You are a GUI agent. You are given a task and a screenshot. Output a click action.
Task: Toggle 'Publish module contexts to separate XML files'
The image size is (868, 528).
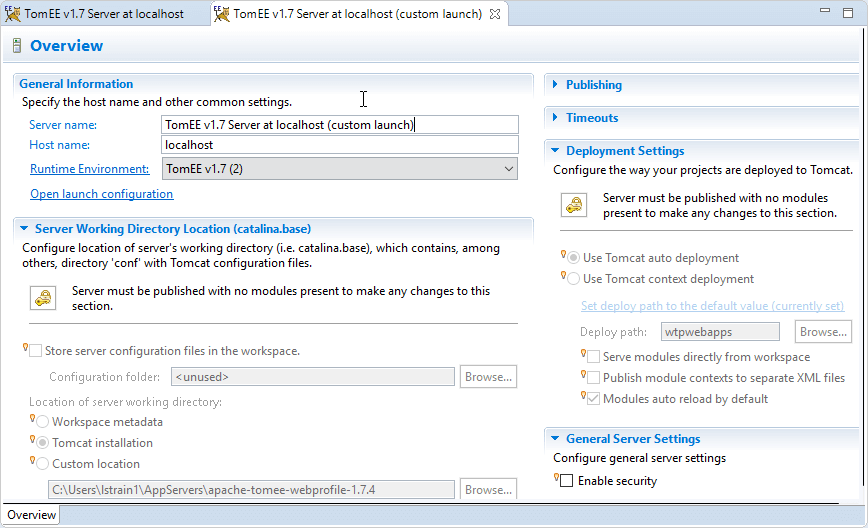click(x=593, y=378)
